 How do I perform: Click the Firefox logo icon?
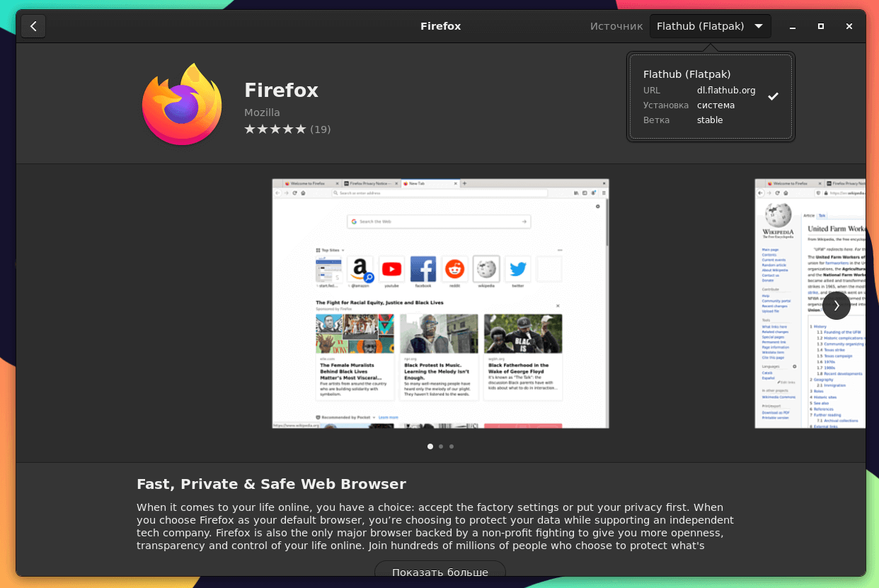point(182,105)
